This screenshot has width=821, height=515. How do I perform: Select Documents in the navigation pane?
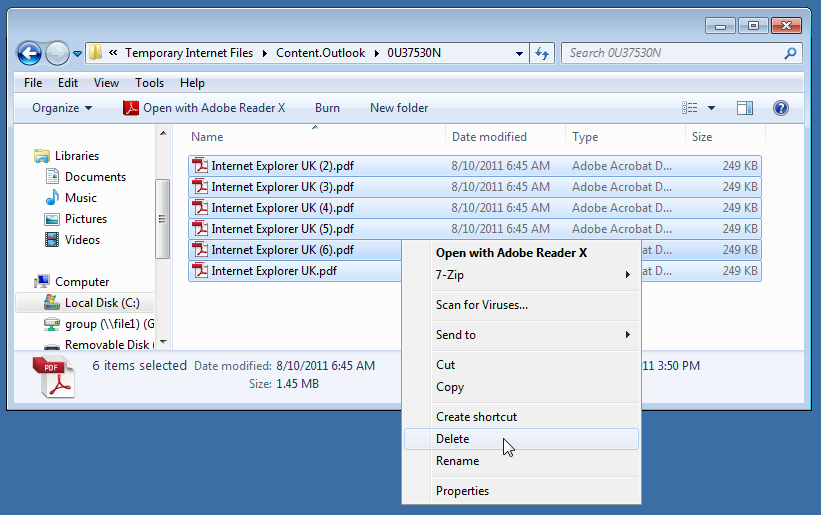point(95,177)
